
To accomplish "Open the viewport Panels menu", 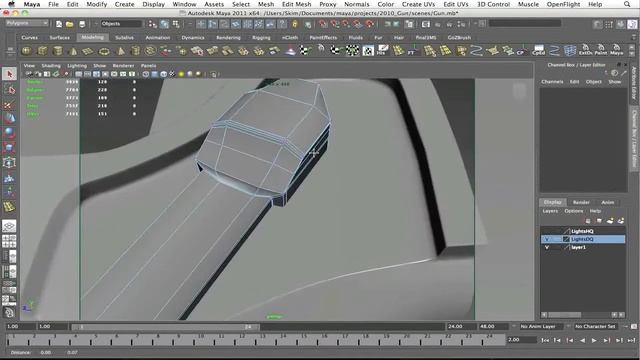I will pyautogui.click(x=149, y=66).
